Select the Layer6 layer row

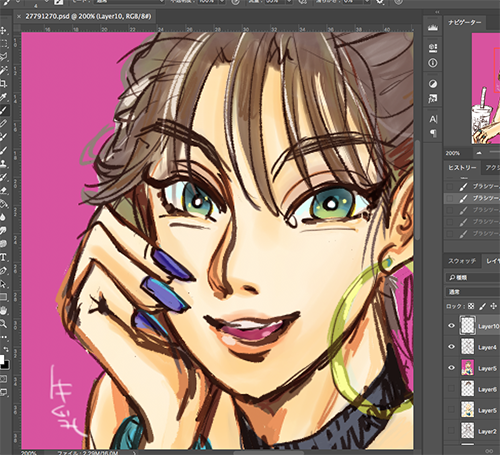point(473,389)
